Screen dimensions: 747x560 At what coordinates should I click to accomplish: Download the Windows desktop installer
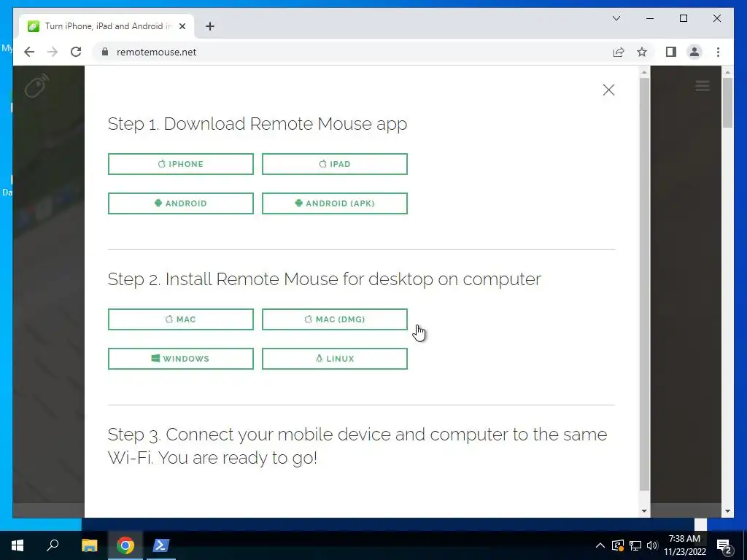coord(181,359)
